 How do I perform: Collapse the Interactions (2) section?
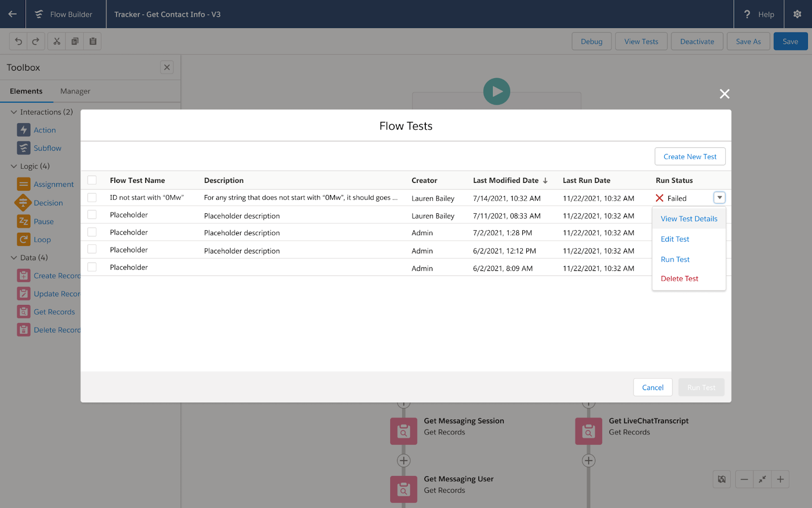tap(14, 112)
